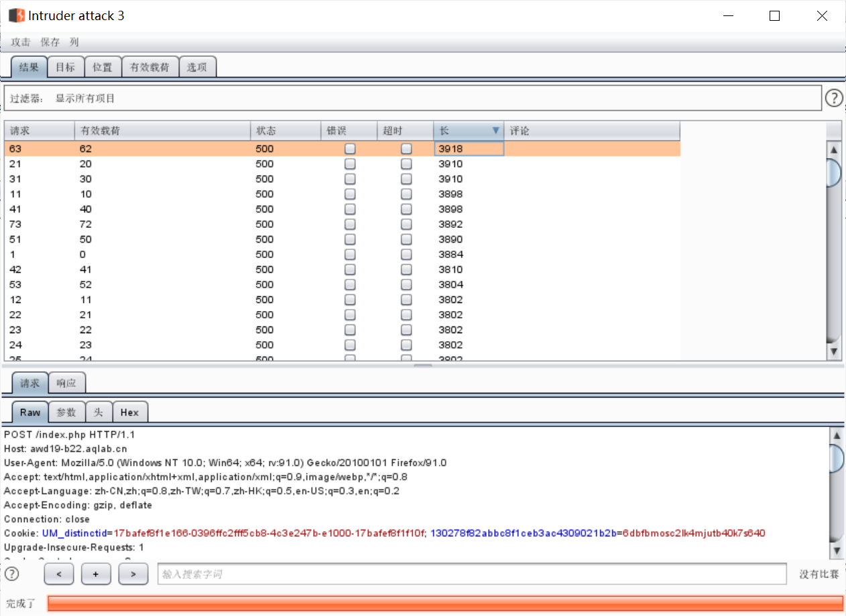Screen dimensions: 846x616
Task: Select the row with payload 50
Action: 342,239
